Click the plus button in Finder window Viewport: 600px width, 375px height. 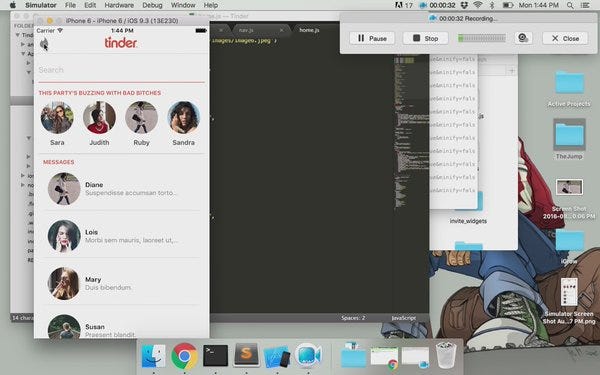[x=512, y=70]
